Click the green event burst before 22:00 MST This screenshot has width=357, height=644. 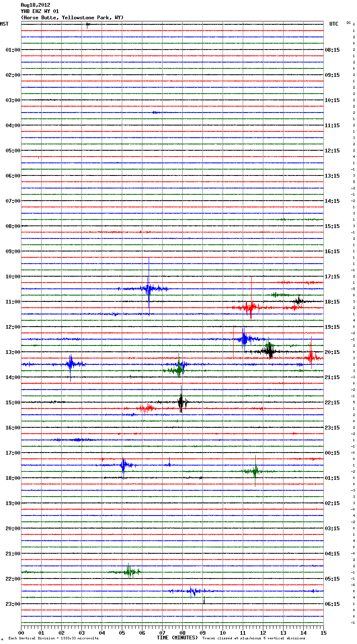tap(129, 571)
